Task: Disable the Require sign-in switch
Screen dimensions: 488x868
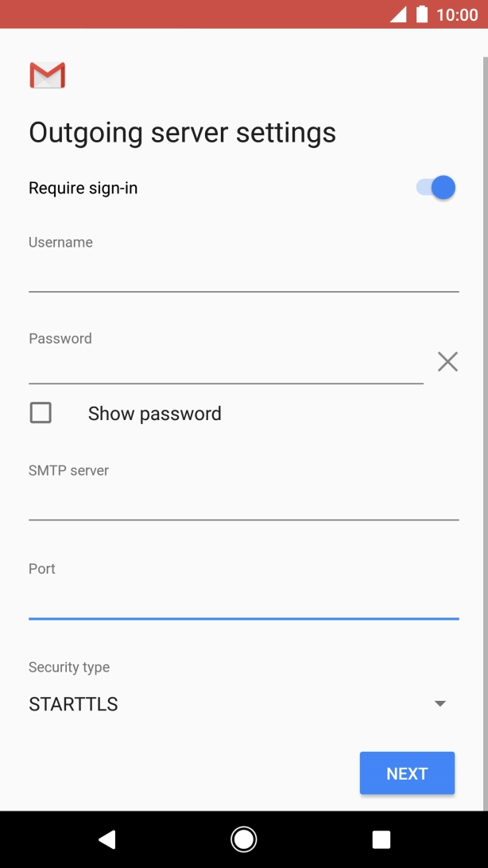Action: click(436, 188)
